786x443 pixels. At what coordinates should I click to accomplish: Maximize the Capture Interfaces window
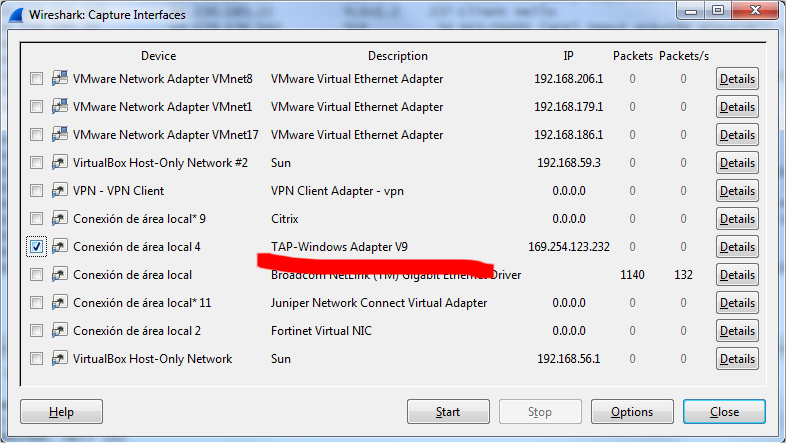pyautogui.click(x=718, y=11)
